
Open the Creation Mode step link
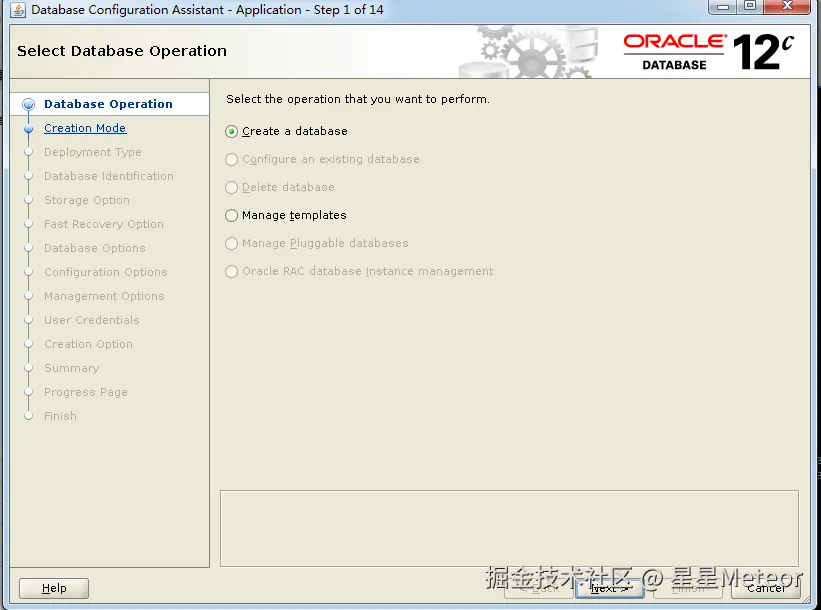click(85, 128)
